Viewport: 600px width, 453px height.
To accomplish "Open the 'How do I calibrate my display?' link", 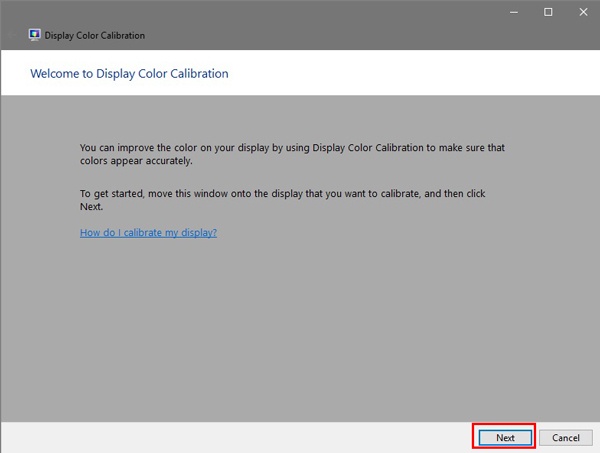I will coord(148,232).
